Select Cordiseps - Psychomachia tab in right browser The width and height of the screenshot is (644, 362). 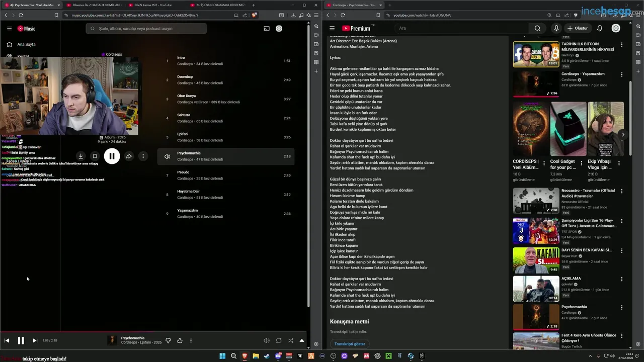pyautogui.click(x=354, y=5)
